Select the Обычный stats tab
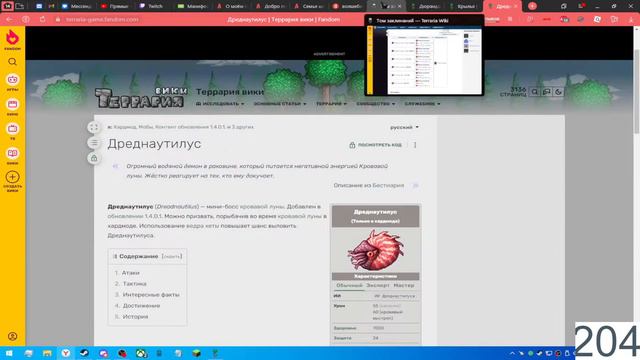640x360 pixels. (349, 285)
